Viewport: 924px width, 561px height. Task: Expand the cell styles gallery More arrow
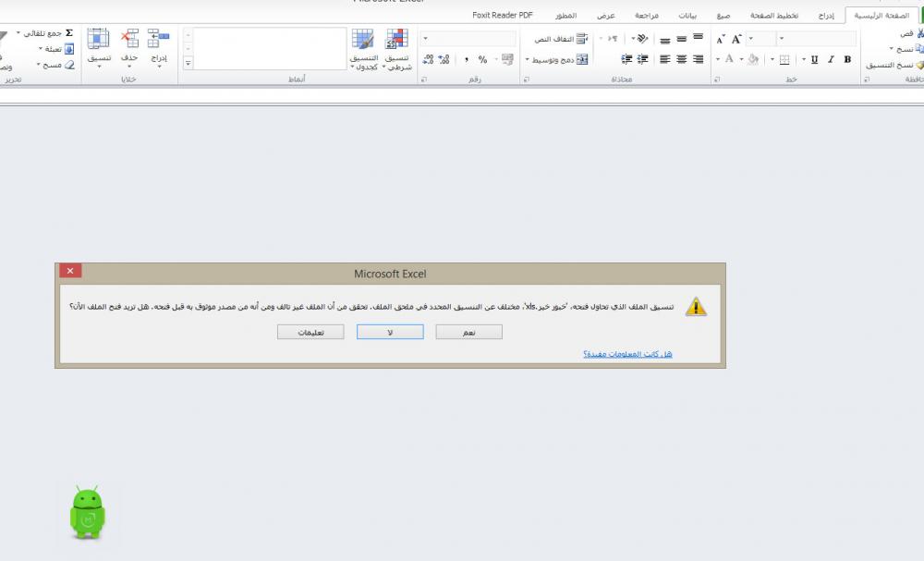(x=188, y=63)
